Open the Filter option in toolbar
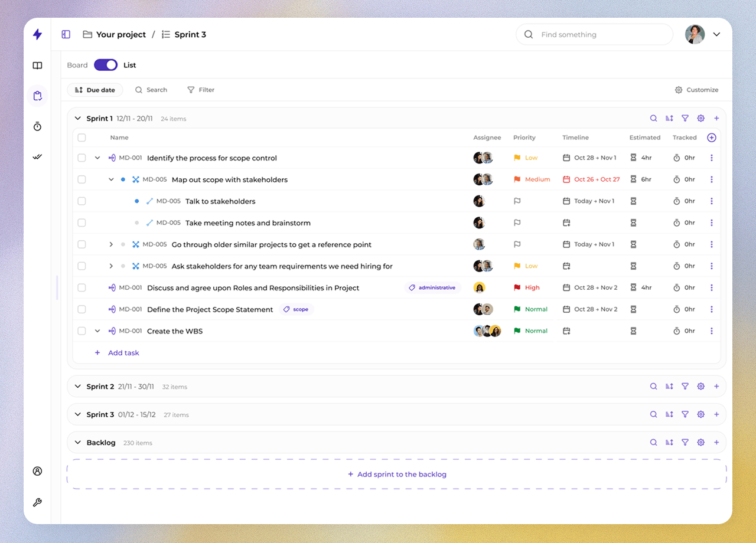The width and height of the screenshot is (756, 543). pos(201,90)
